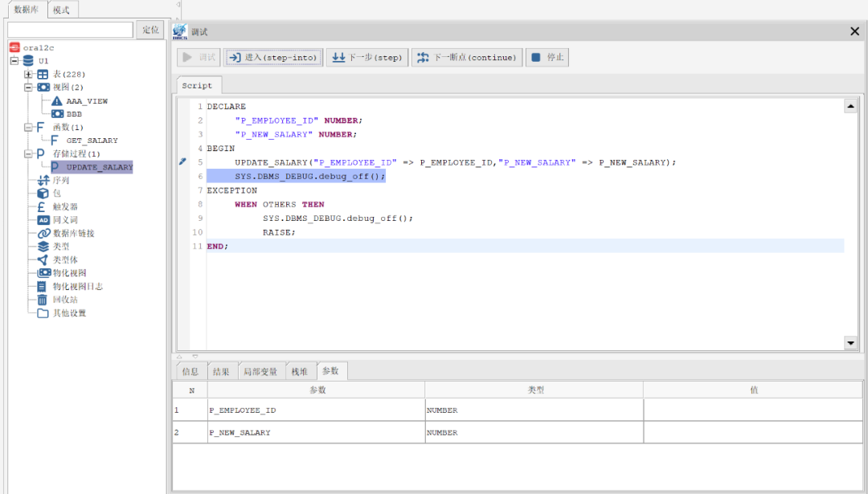Collapse the U1 schema node
The height and width of the screenshot is (494, 868).
tap(14, 61)
